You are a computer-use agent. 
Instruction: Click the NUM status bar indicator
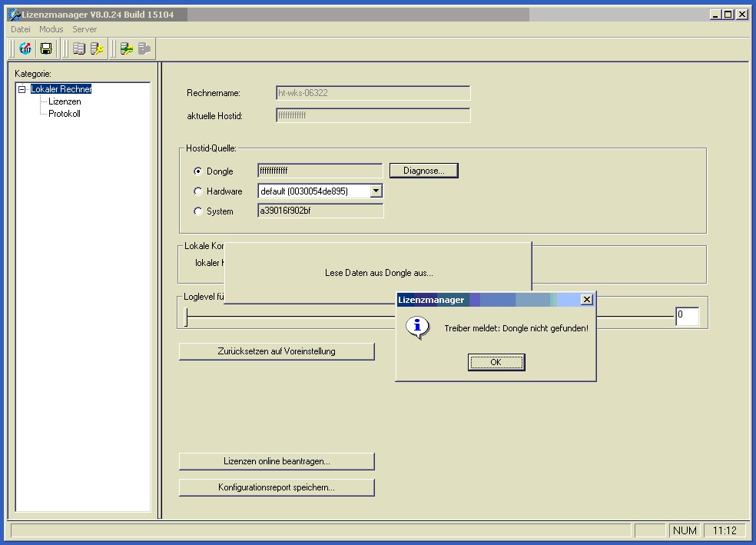click(685, 530)
